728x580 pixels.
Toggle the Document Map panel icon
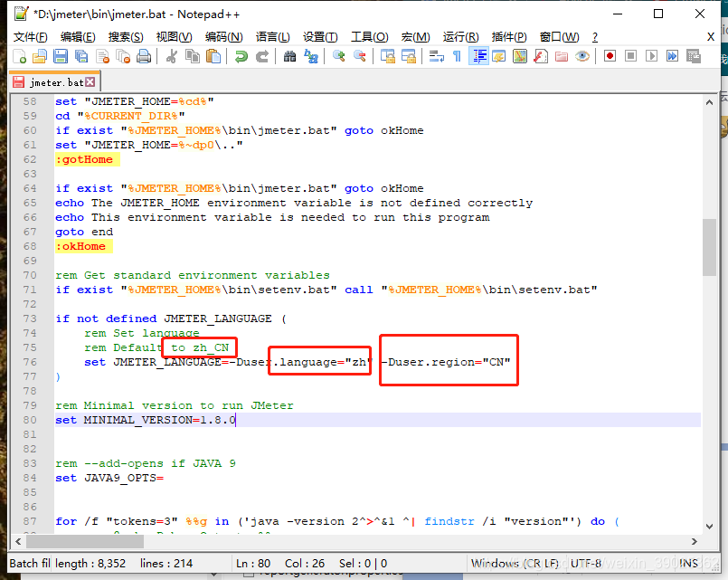pyautogui.click(x=520, y=57)
